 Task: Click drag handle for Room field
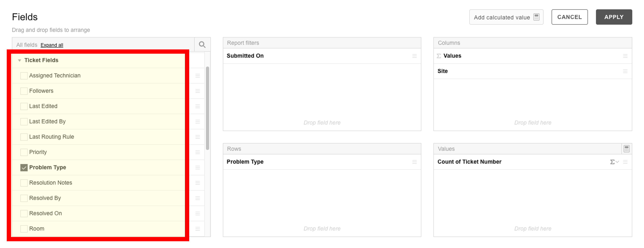pos(198,229)
